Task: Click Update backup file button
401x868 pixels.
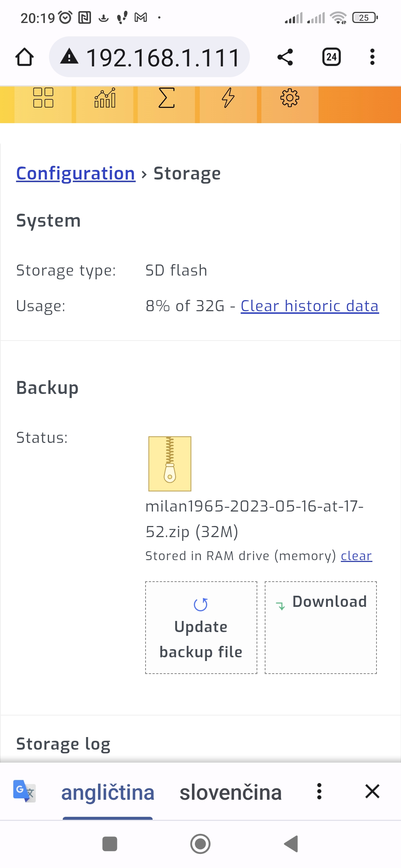Action: pyautogui.click(x=201, y=628)
